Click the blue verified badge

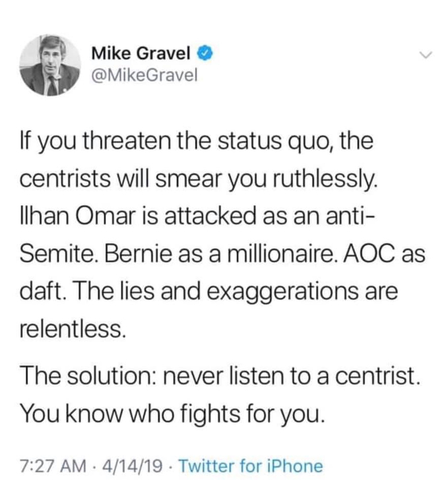click(207, 50)
